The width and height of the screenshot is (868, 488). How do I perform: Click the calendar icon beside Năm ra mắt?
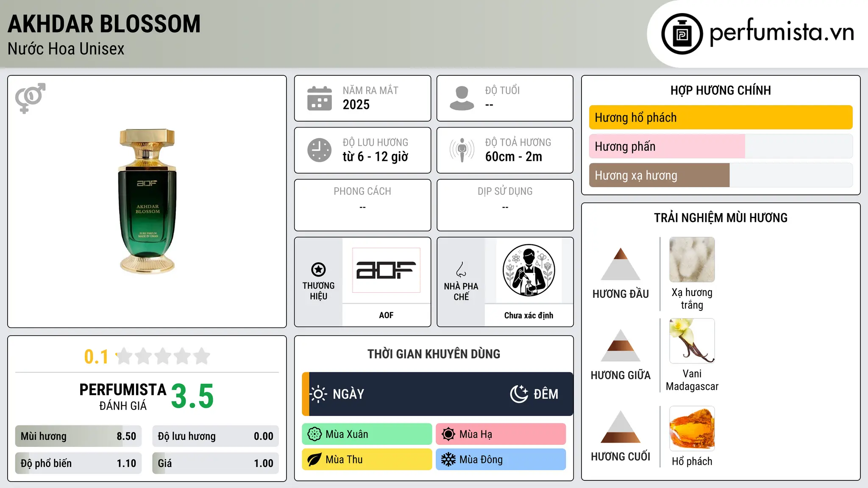coord(320,98)
